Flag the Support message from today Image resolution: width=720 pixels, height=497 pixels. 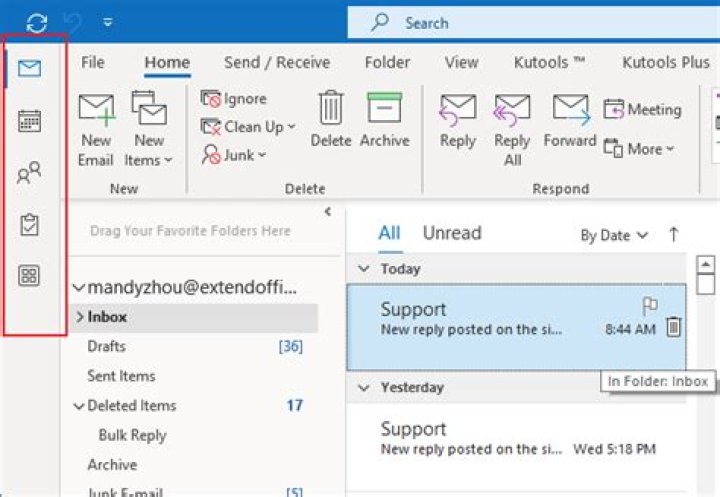[x=648, y=306]
